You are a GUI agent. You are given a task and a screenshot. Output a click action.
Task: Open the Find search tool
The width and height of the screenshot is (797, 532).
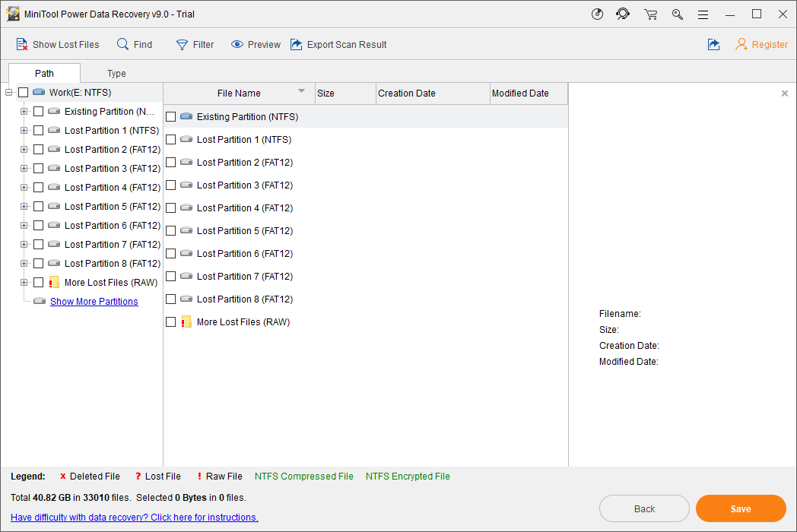[123, 45]
